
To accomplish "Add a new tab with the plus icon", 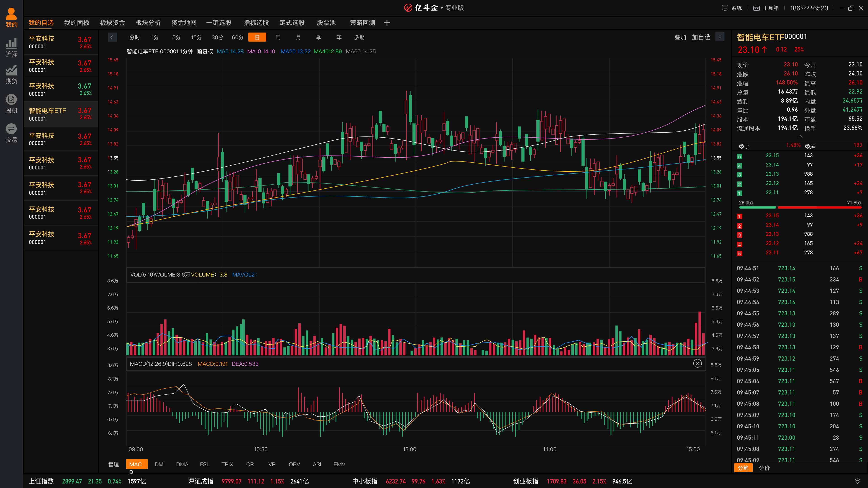I will (x=387, y=23).
